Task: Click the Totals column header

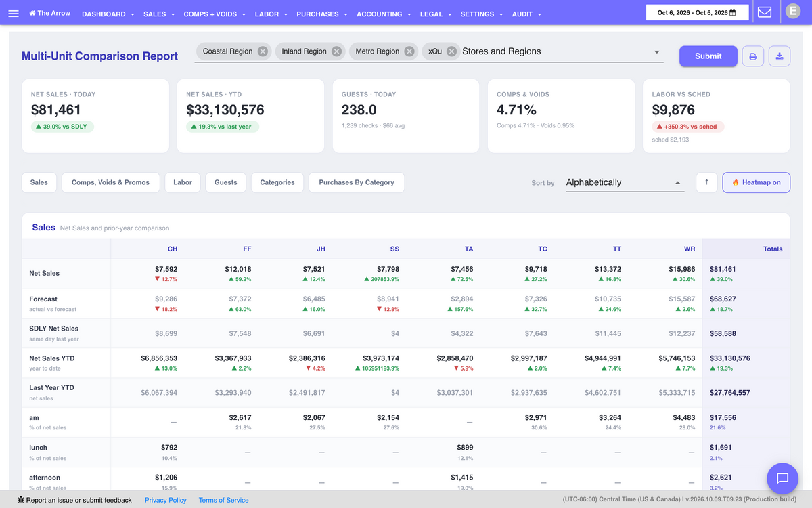Action: pos(773,249)
